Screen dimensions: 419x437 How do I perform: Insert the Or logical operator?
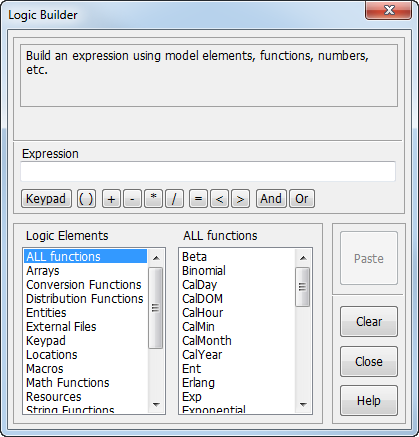click(x=302, y=199)
